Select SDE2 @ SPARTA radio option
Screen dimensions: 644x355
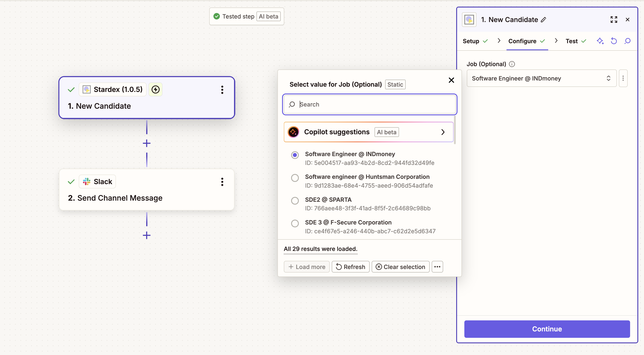click(295, 201)
